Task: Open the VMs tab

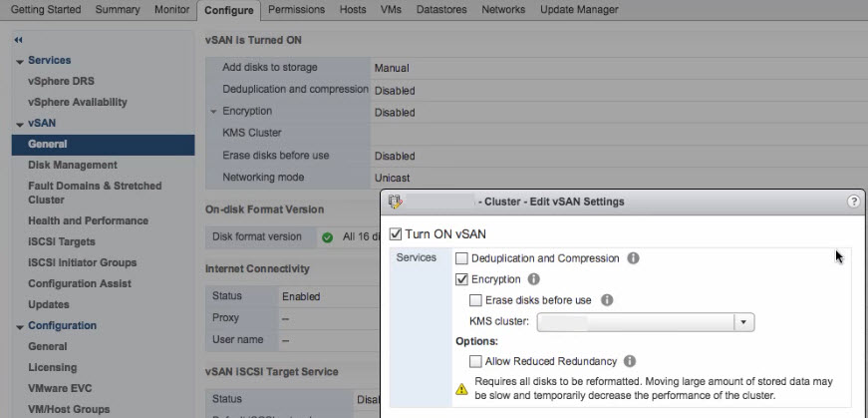Action: tap(391, 9)
